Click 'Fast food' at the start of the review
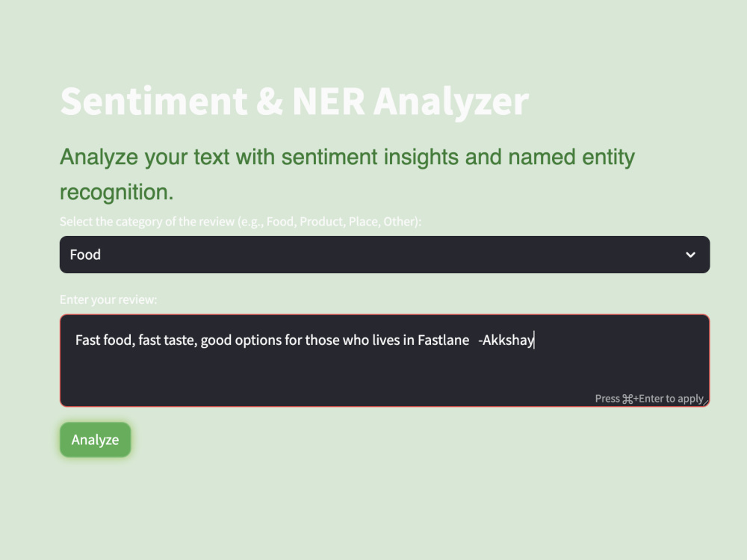The height and width of the screenshot is (560, 747). click(x=104, y=340)
